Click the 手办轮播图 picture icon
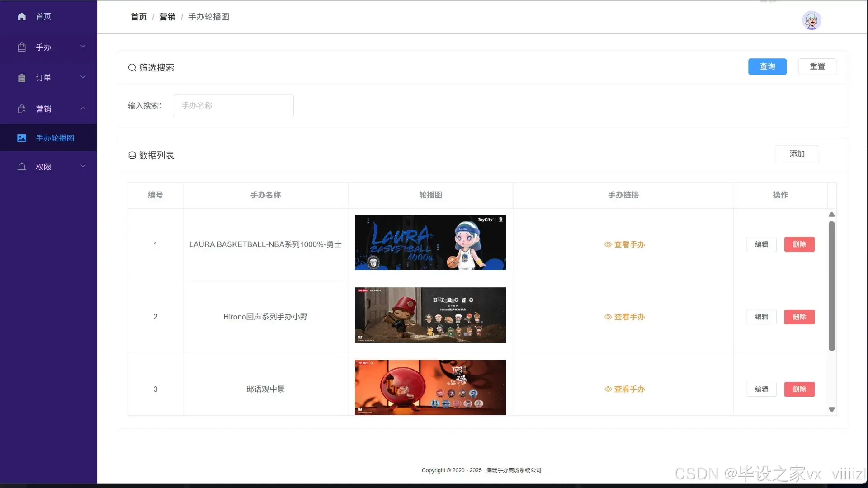The width and height of the screenshot is (868, 488). tap(22, 138)
